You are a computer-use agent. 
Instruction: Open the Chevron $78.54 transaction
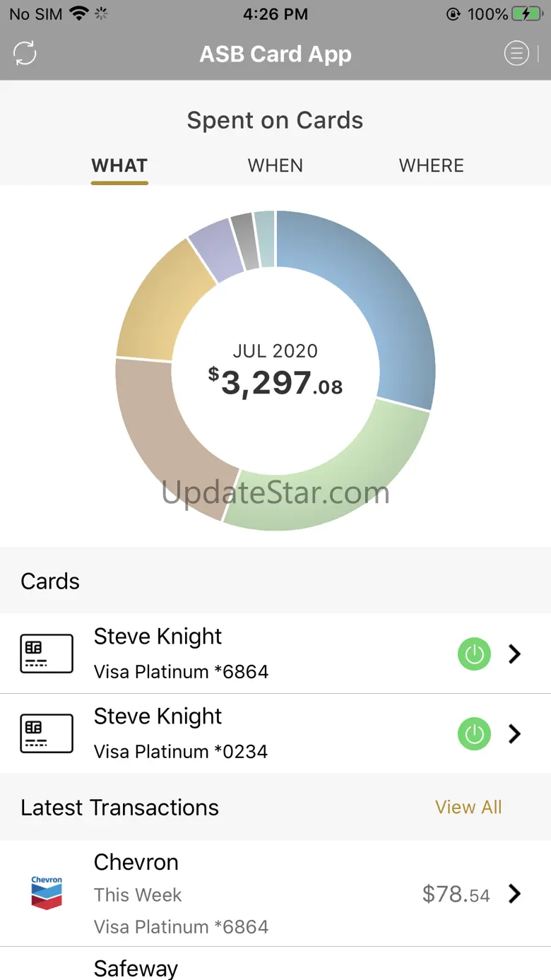[283, 894]
